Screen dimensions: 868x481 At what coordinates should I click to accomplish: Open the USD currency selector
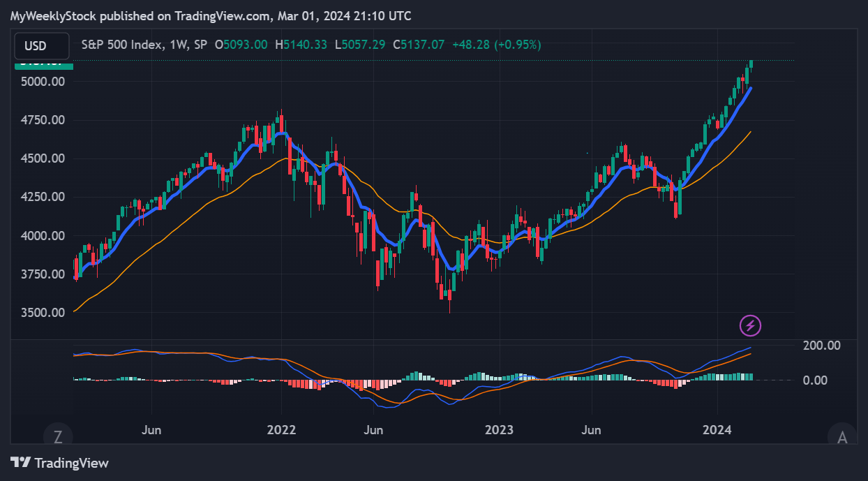tap(42, 46)
